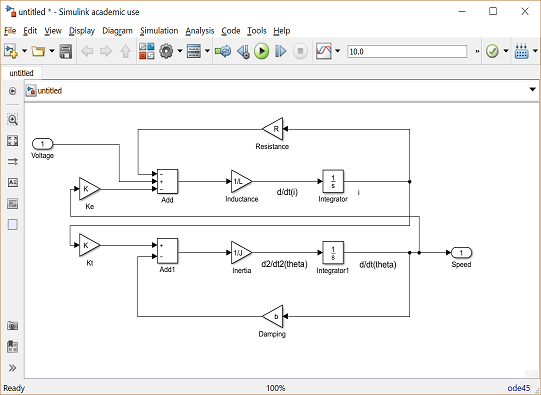Click the 100% zoom level in status bar
The image size is (541, 395).
[276, 388]
